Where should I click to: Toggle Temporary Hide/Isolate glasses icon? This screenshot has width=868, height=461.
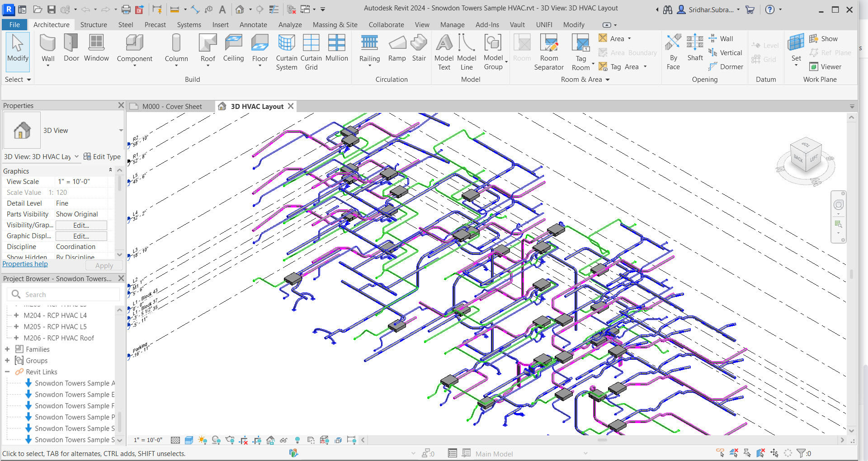point(283,440)
